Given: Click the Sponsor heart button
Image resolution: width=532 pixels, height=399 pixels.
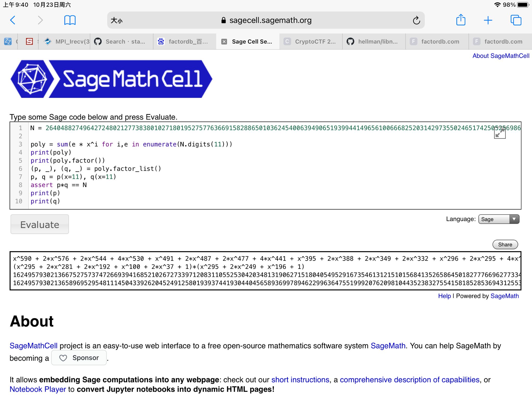Looking at the screenshot, I should coord(79,358).
